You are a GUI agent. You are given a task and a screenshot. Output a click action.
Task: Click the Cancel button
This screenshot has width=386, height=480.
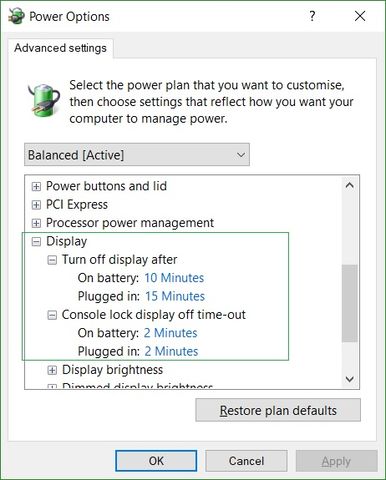(246, 461)
